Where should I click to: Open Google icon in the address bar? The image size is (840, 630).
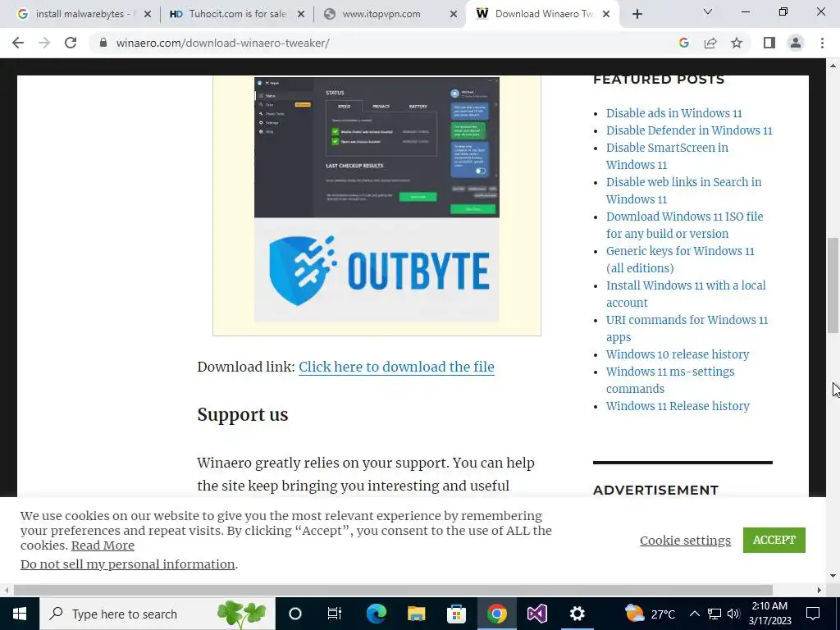click(683, 43)
